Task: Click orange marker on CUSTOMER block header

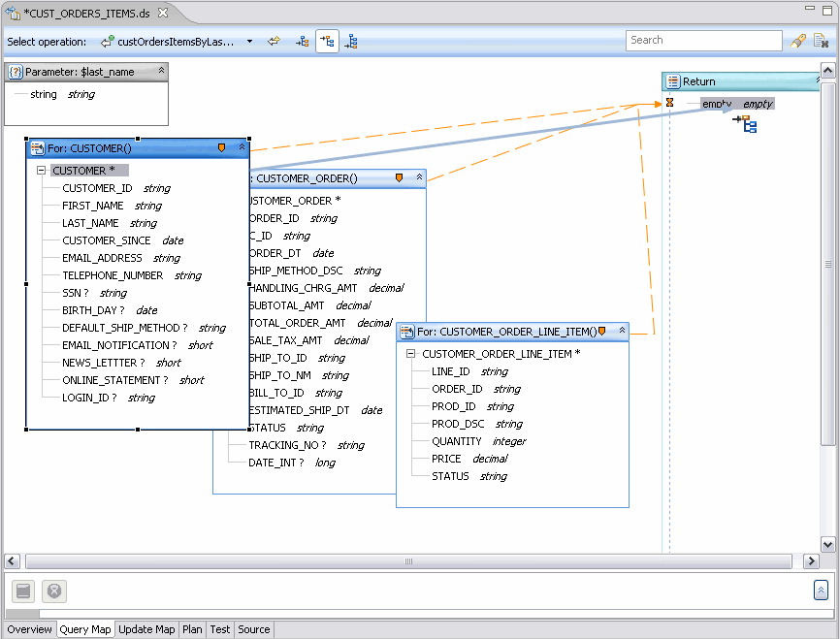Action: pos(222,147)
